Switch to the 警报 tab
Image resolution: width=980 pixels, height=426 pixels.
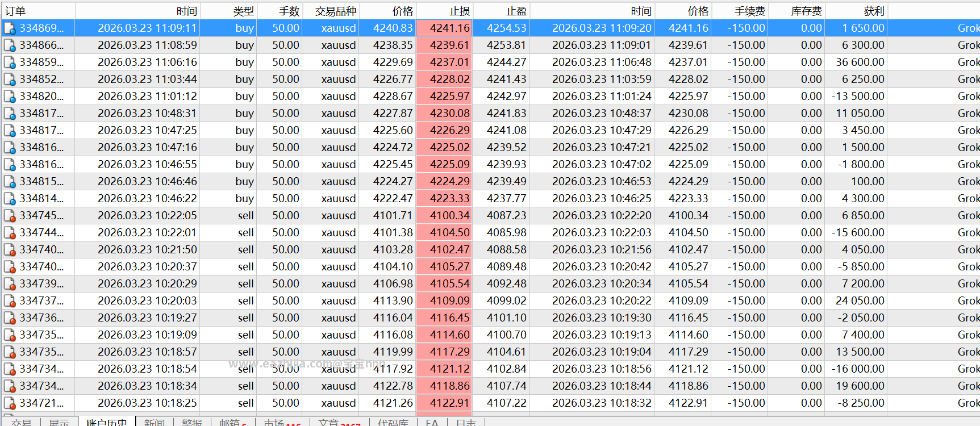pyautogui.click(x=191, y=422)
